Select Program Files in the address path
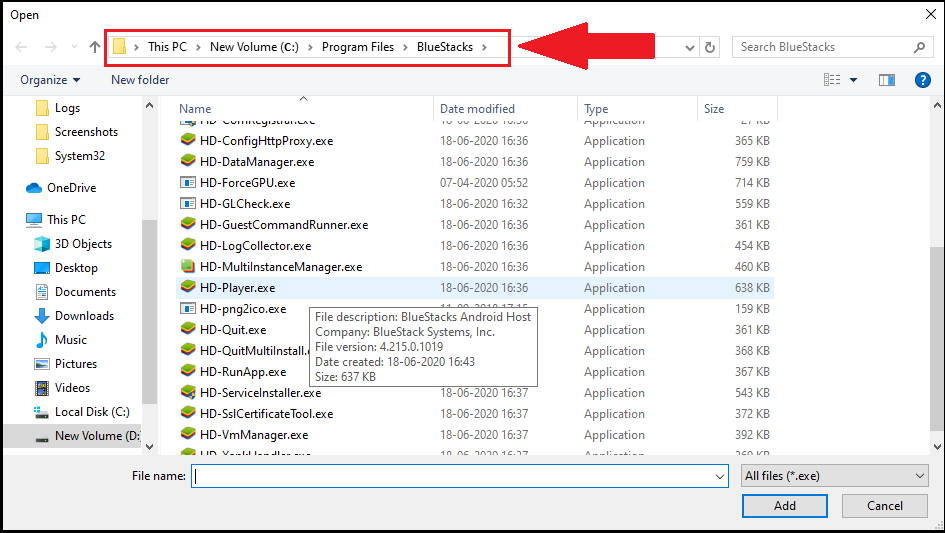 pos(358,47)
